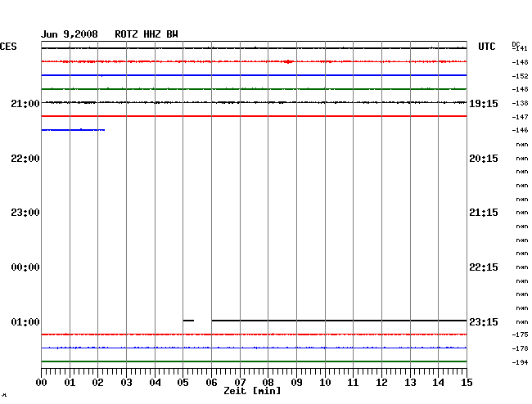
Task: Click the "03" minute tick label
Action: click(x=126, y=383)
